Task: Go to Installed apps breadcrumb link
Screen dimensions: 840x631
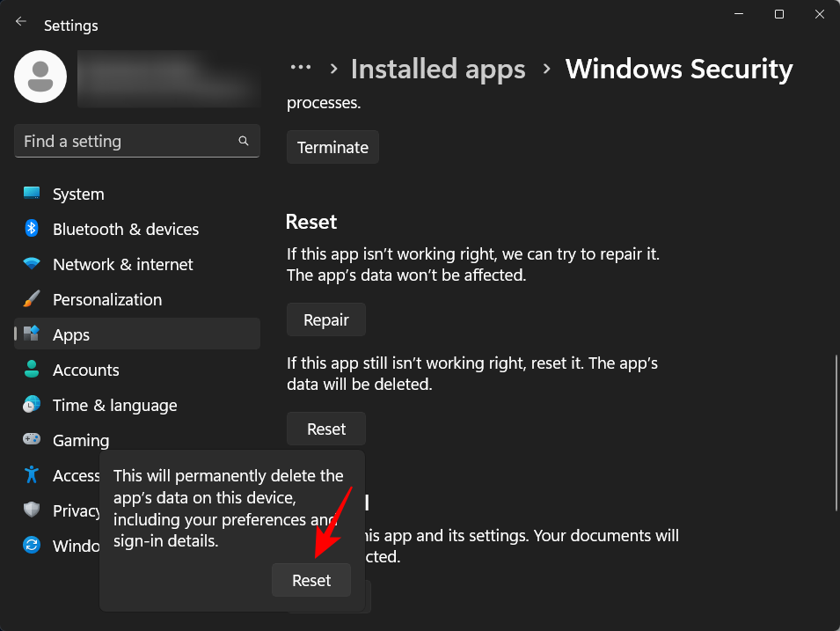Action: click(x=437, y=69)
